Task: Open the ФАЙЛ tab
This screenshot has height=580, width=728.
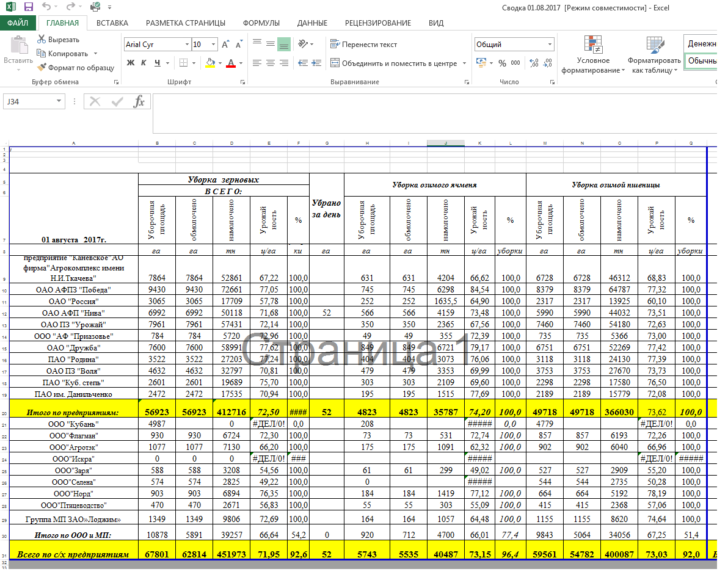Action: point(18,23)
